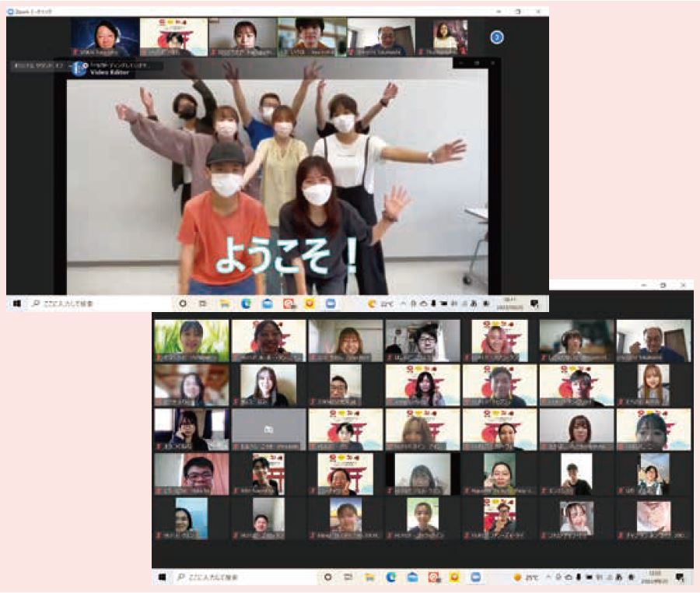
Task: Click orange app icon in lower taskbar
Action: click(454, 577)
